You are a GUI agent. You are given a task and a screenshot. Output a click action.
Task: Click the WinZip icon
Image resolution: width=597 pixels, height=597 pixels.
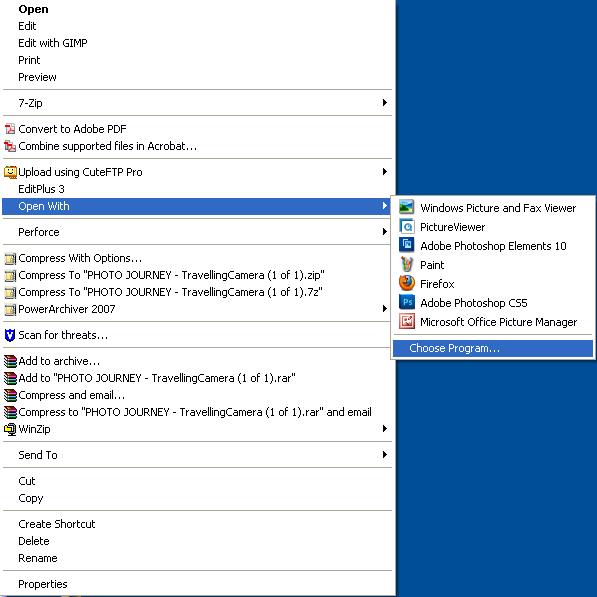click(10, 429)
